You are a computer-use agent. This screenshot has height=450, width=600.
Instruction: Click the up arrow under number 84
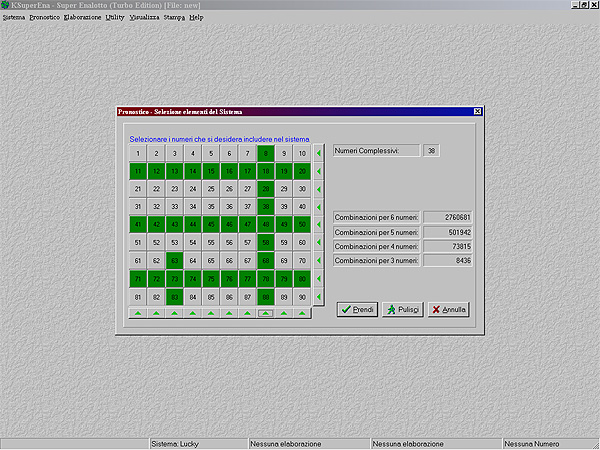(x=193, y=313)
